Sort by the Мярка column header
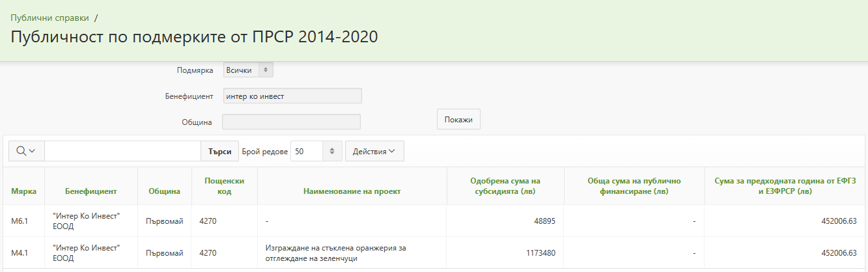The width and height of the screenshot is (868, 272). click(x=24, y=191)
